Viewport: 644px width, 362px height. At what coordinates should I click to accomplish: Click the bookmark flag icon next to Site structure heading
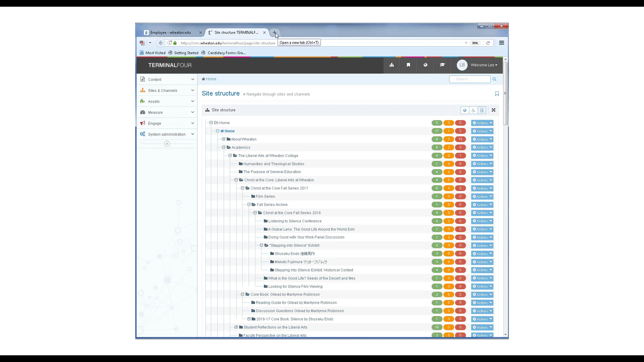497,94
